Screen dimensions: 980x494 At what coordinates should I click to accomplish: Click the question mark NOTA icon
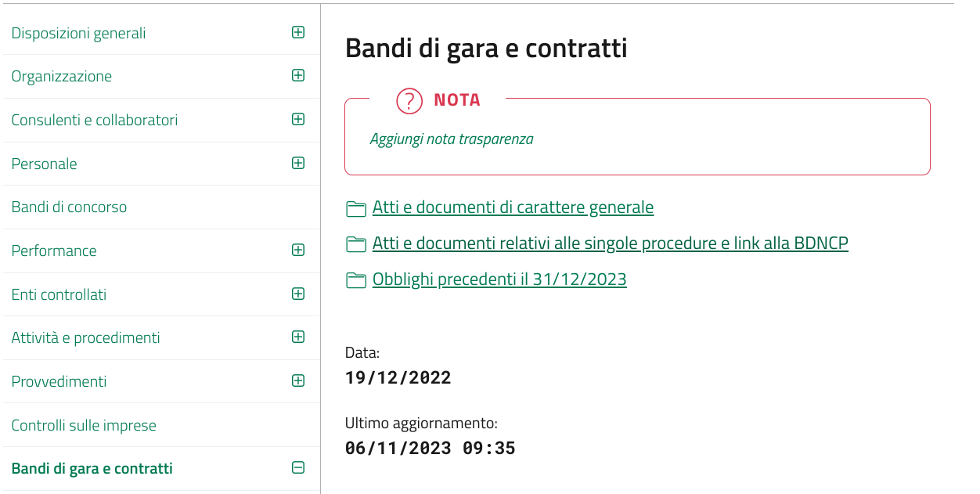click(409, 100)
